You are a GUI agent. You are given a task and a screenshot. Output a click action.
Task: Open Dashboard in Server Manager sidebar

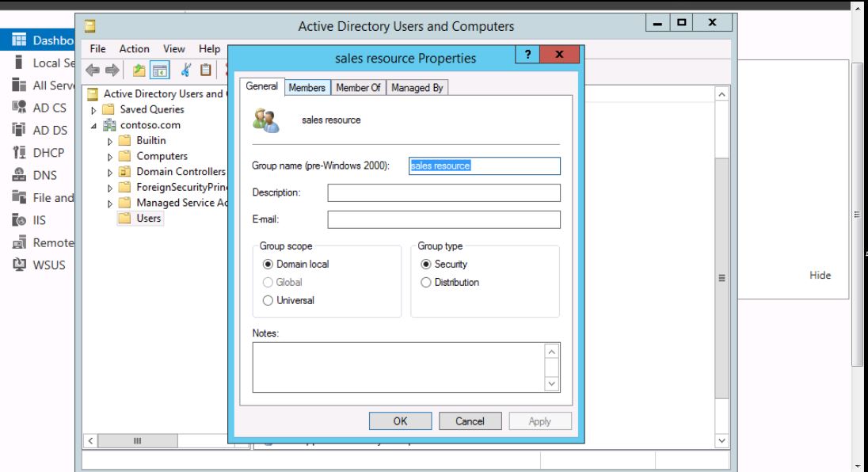click(x=38, y=40)
